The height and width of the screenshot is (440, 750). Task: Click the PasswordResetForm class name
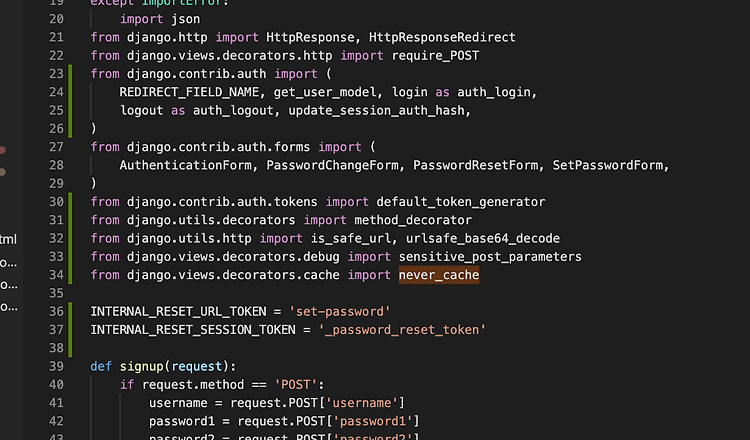coord(475,165)
